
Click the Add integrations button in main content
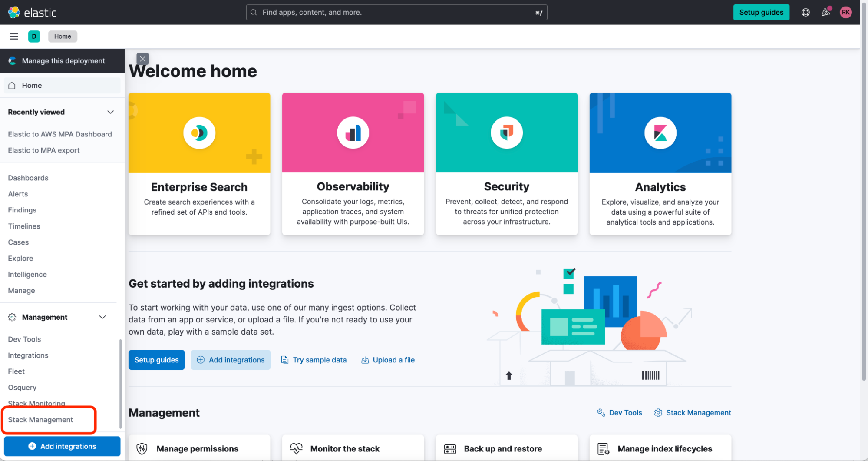click(x=231, y=360)
